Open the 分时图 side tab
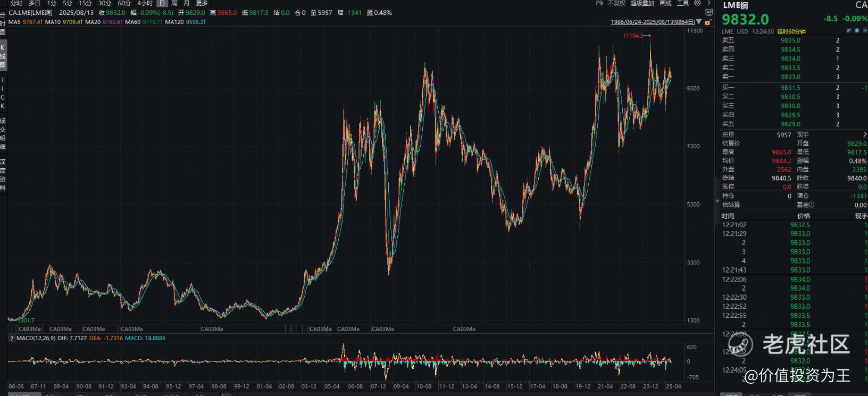 click(x=3, y=24)
